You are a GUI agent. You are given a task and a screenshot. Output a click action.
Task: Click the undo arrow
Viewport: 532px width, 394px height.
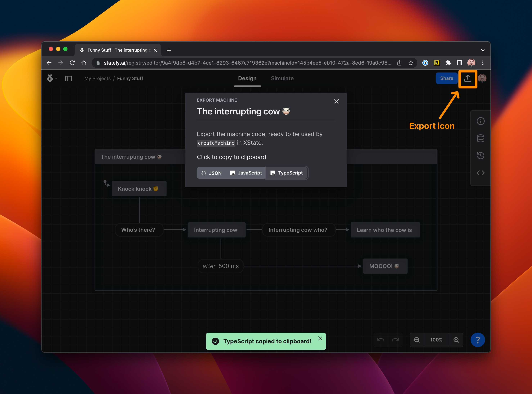pyautogui.click(x=381, y=340)
